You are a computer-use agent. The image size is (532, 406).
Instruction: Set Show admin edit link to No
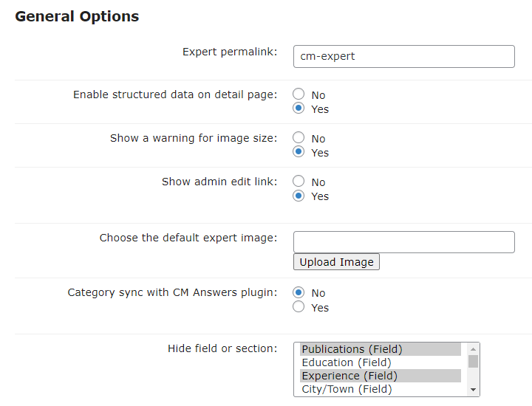pos(299,181)
